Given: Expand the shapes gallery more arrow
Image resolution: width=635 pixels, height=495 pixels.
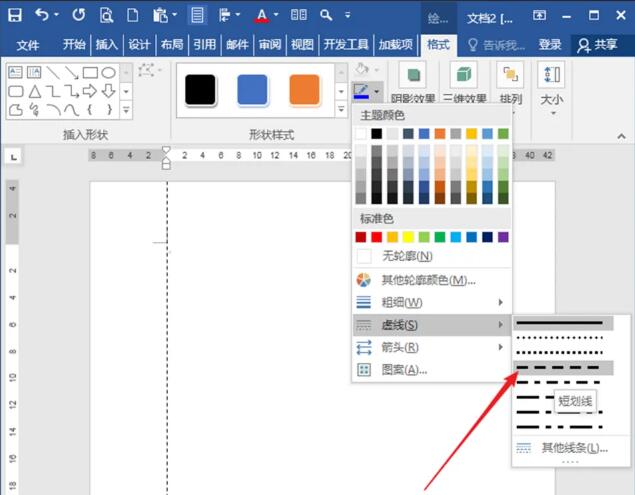Looking at the screenshot, I should (126, 110).
